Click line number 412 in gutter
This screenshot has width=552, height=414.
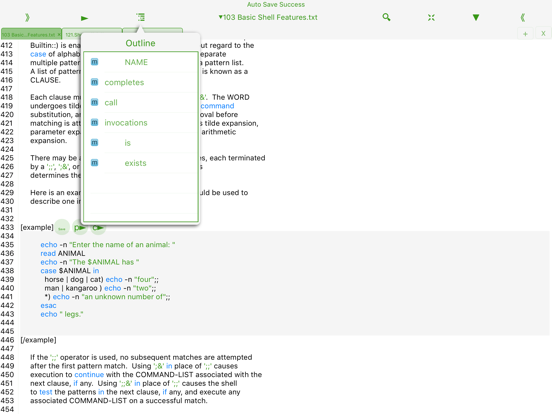7,45
